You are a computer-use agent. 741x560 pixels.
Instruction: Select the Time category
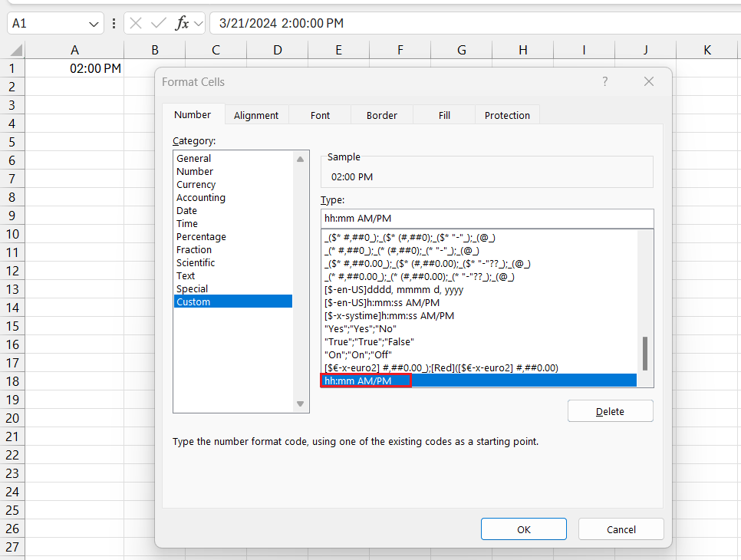233,223
